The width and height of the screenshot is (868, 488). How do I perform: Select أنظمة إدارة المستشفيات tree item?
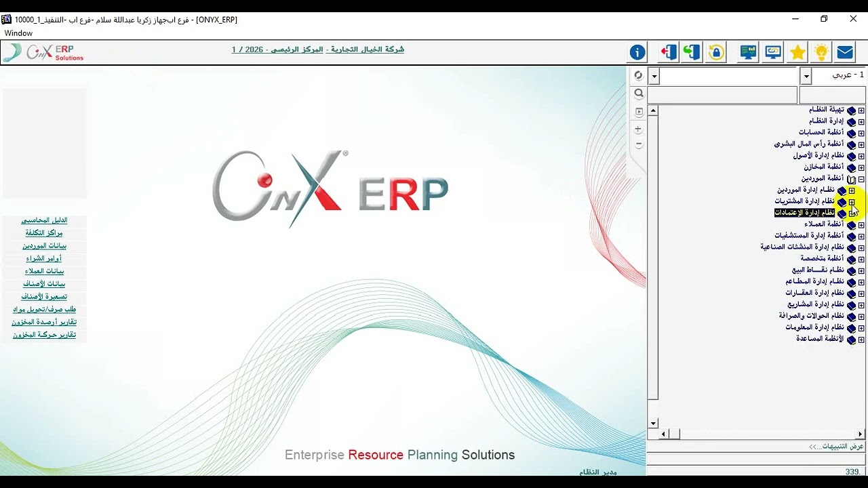(x=809, y=236)
